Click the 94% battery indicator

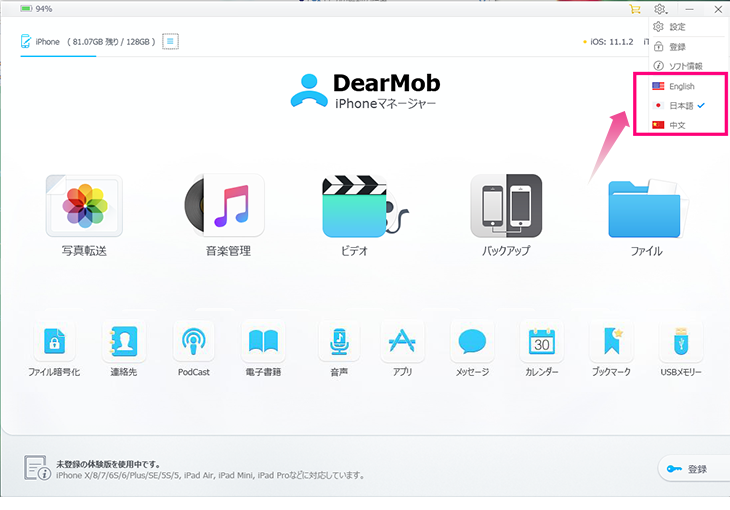(36, 9)
